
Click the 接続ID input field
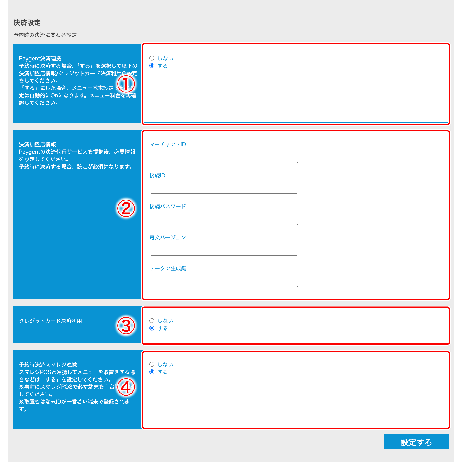coord(224,187)
